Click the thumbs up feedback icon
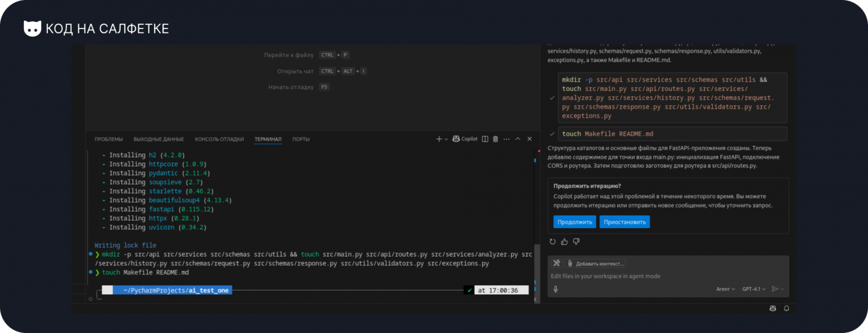The width and height of the screenshot is (868, 333). (x=564, y=241)
